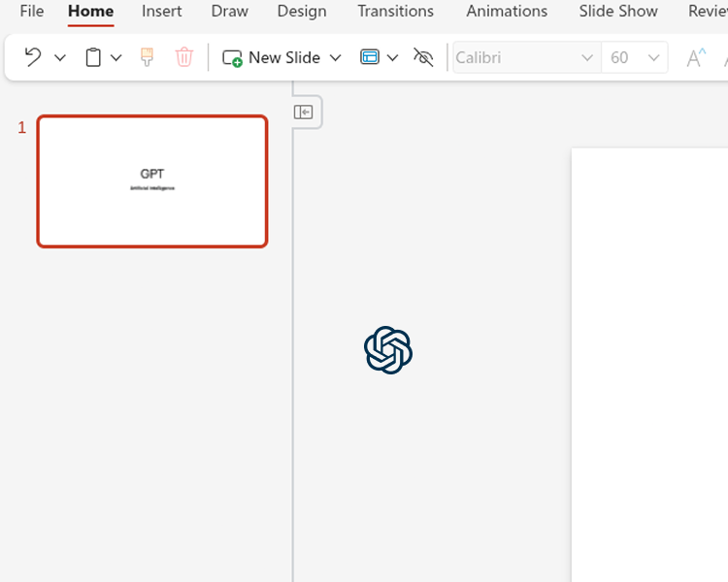The image size is (728, 582).
Task: Increase font size with the A icon
Action: tap(696, 57)
